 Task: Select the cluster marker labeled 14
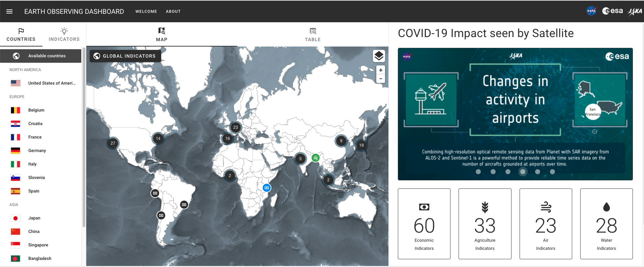pos(158,139)
